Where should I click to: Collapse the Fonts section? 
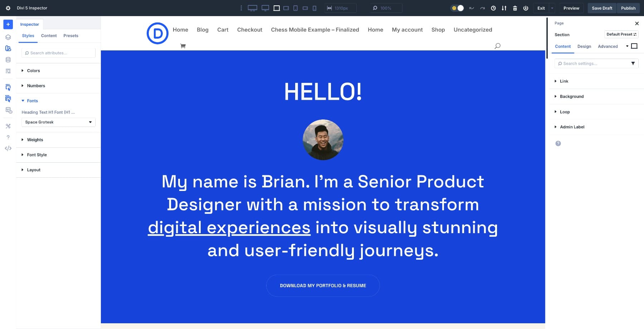pos(32,101)
